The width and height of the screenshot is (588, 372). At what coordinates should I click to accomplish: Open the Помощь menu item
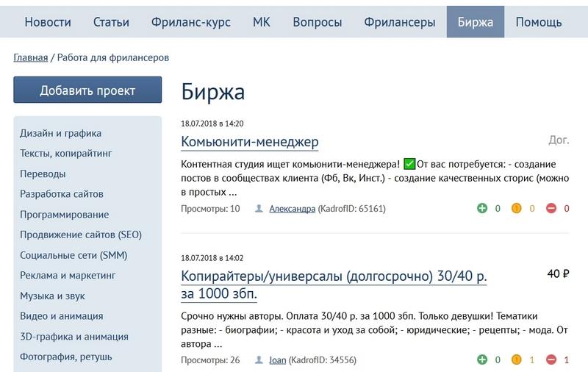click(x=539, y=22)
